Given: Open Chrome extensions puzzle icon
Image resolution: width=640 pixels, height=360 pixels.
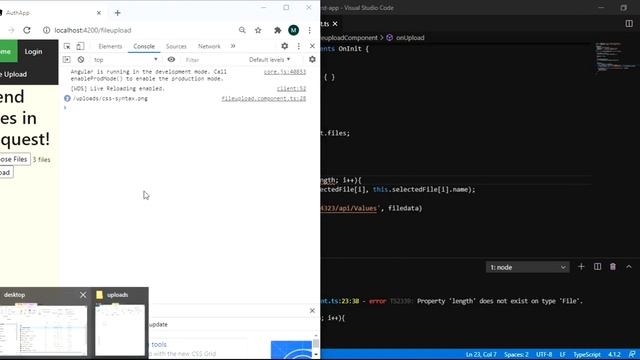Looking at the screenshot, I should click(x=278, y=30).
